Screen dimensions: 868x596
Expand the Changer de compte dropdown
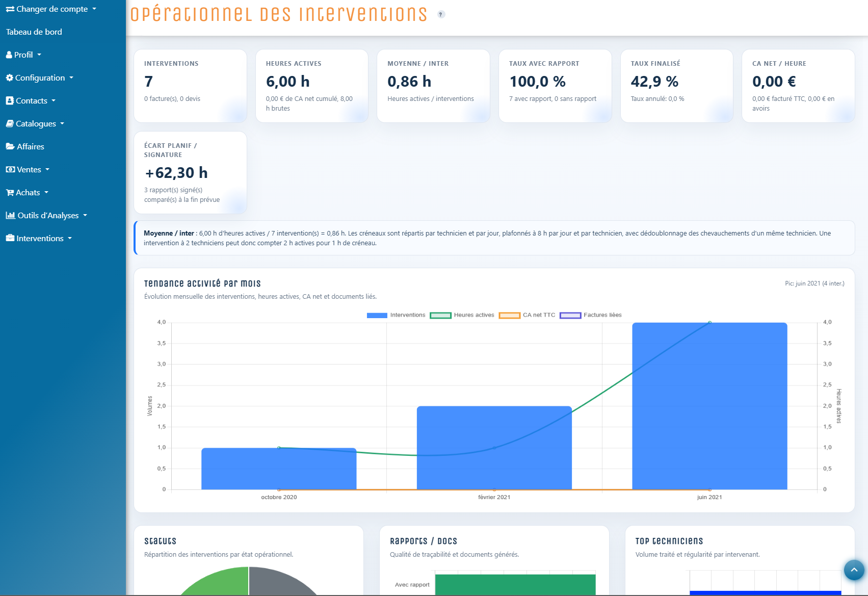pyautogui.click(x=51, y=9)
